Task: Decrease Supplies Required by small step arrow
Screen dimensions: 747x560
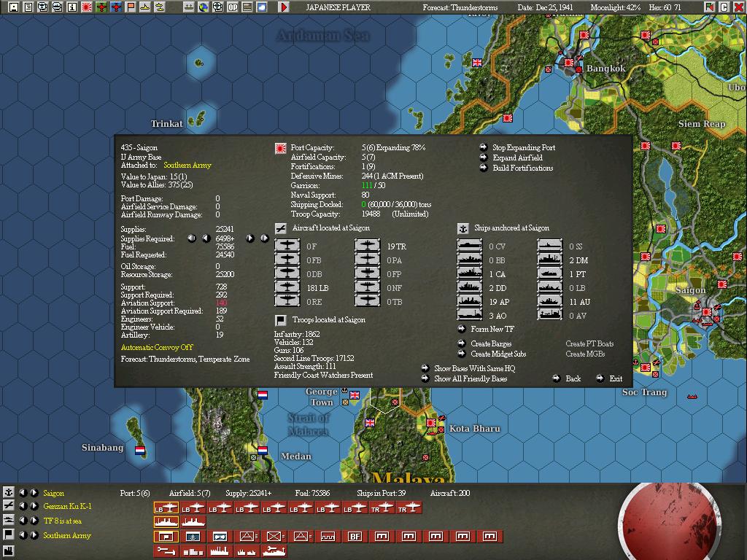Action: tap(206, 238)
